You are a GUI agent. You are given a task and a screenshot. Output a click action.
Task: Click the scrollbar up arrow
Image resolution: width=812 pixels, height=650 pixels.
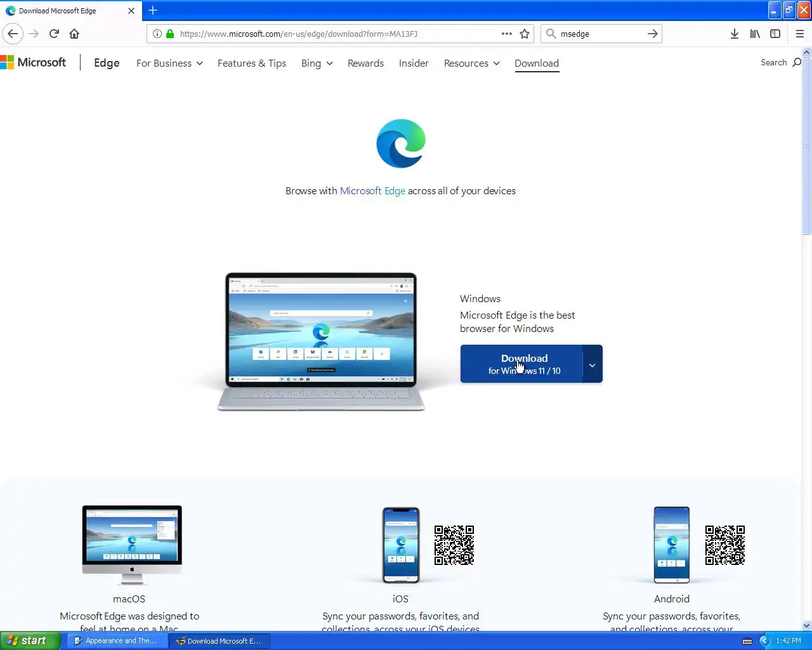pyautogui.click(x=807, y=52)
